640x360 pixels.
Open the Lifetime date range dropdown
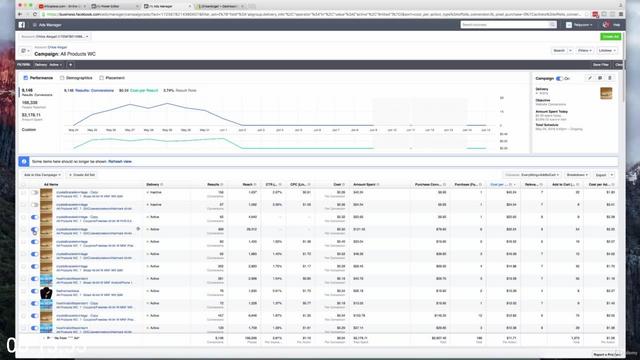tap(607, 51)
